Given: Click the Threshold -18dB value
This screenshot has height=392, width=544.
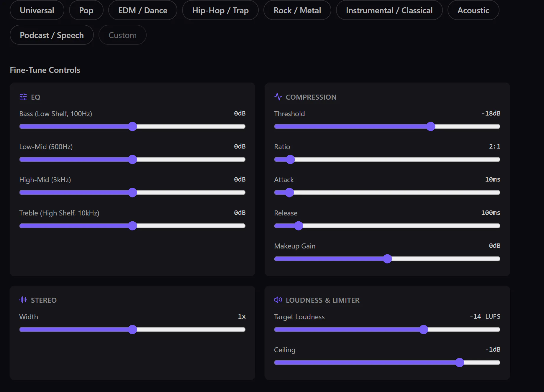Looking at the screenshot, I should pos(491,113).
